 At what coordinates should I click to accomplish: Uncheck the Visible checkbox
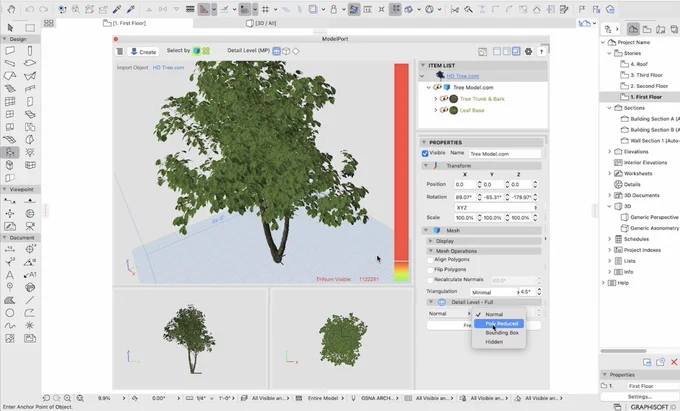click(425, 153)
